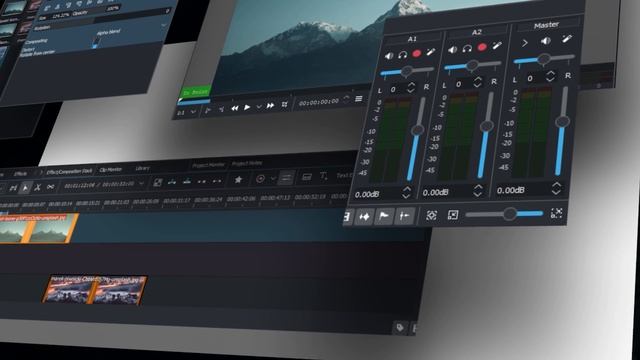The height and width of the screenshot is (360, 640).
Task: Select the spacer tool
Action: click(50, 187)
